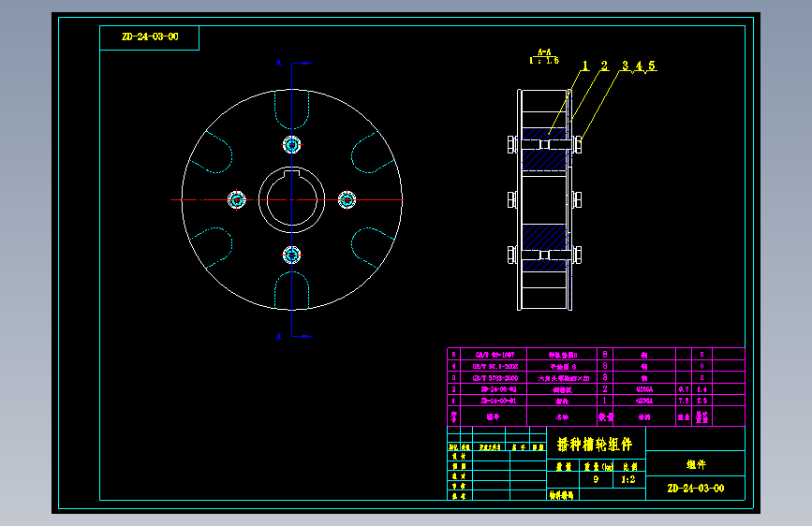Select the top seed slot dashed outline
This screenshot has height=526, width=812.
click(x=291, y=110)
